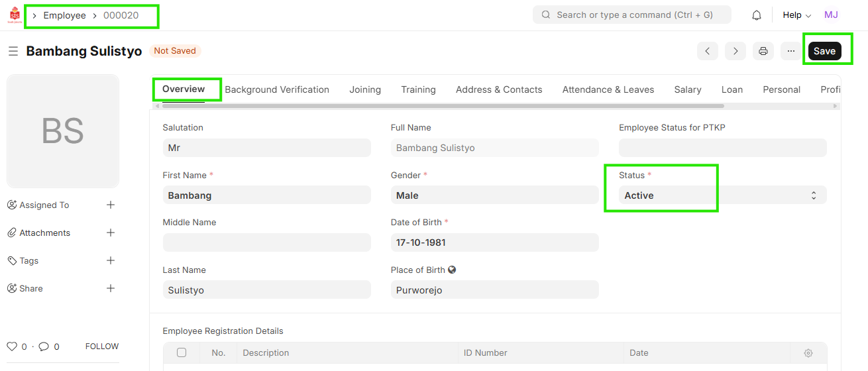Like this record with heart icon
This screenshot has width=868, height=371.
point(12,346)
